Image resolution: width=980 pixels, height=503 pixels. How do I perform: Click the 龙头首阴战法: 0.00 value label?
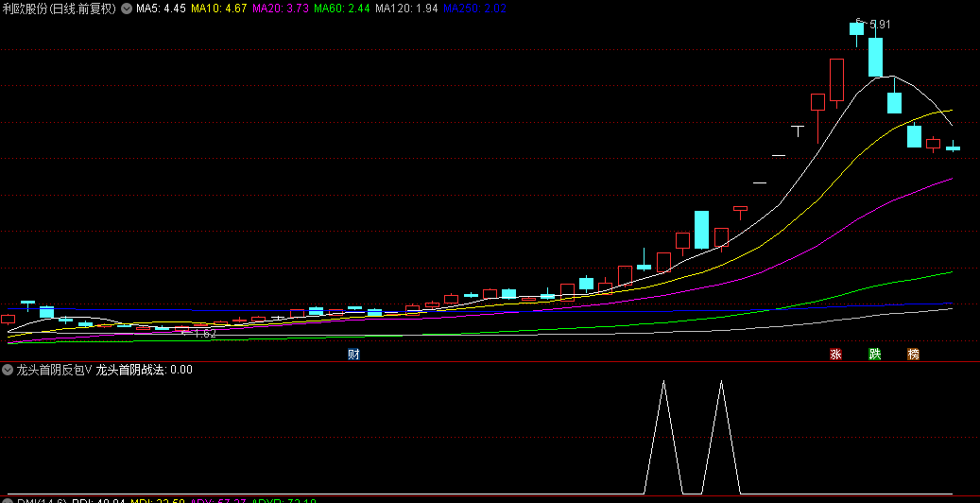(145, 370)
